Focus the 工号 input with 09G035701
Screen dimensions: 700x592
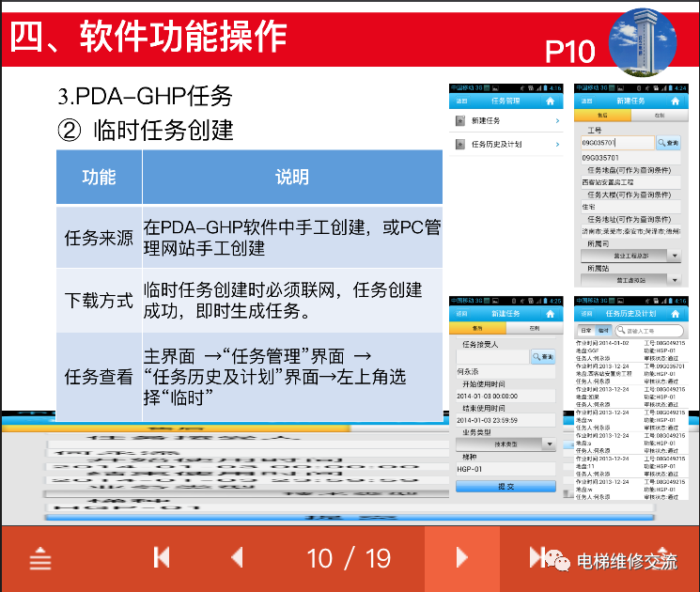[x=617, y=143]
